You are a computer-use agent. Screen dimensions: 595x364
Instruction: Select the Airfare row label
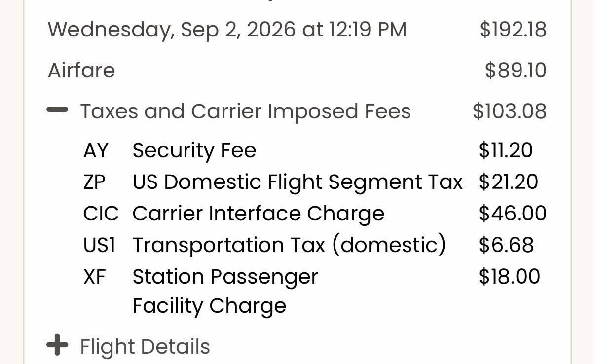pyautogui.click(x=81, y=71)
